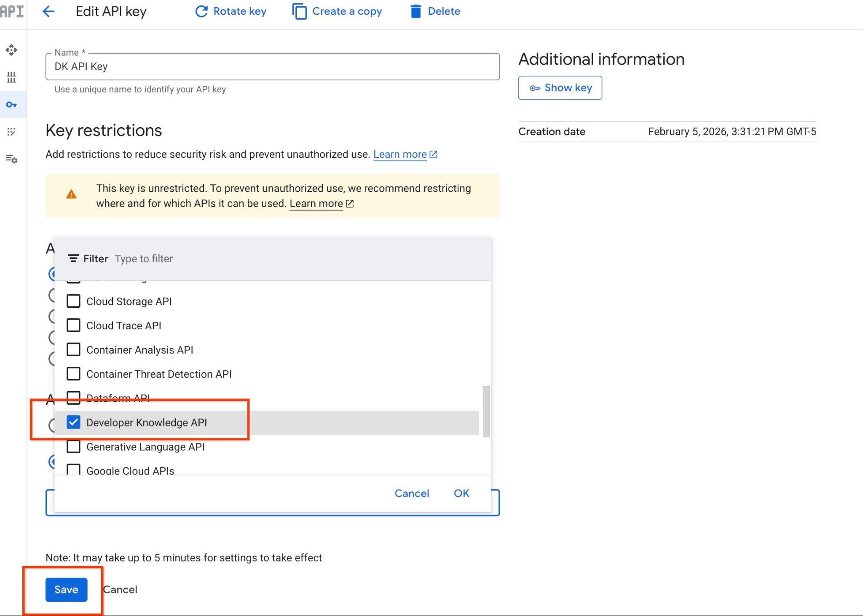This screenshot has height=616, width=863.
Task: Click the Page usage agreements sidebar icon
Action: [11, 159]
